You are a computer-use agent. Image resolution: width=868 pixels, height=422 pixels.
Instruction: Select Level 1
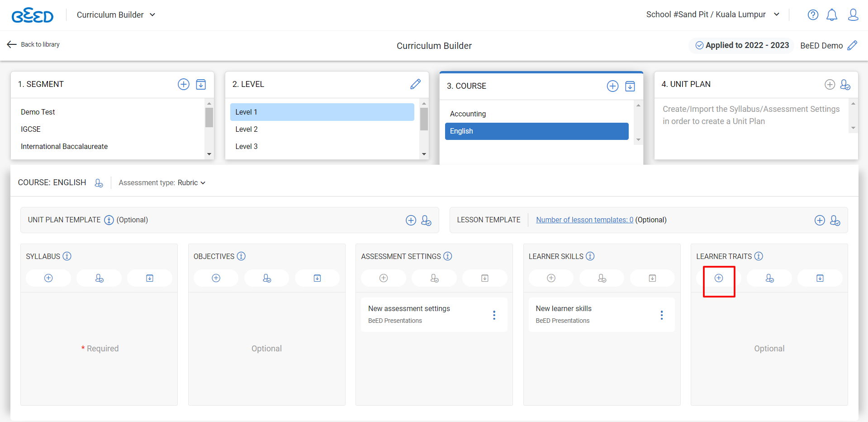pyautogui.click(x=322, y=112)
